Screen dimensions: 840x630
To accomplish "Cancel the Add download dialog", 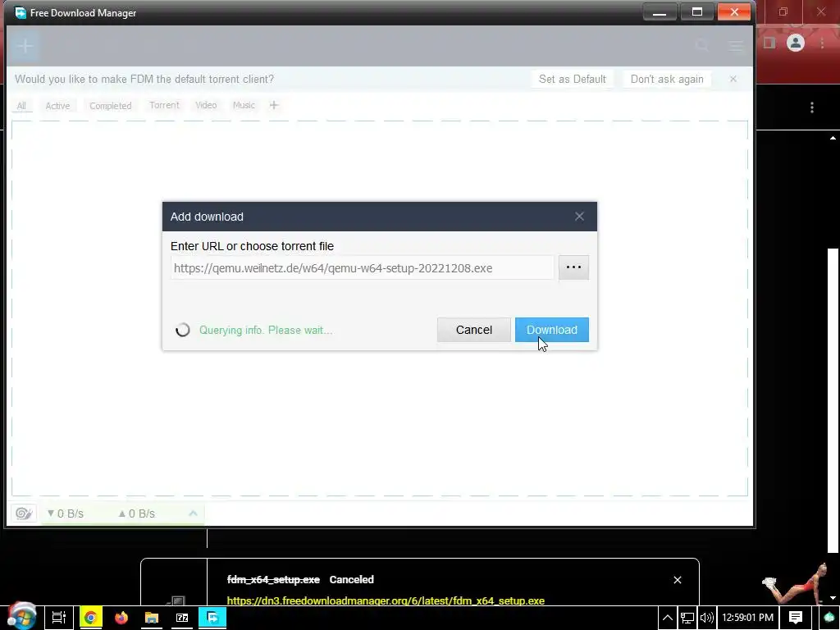I will pos(473,330).
